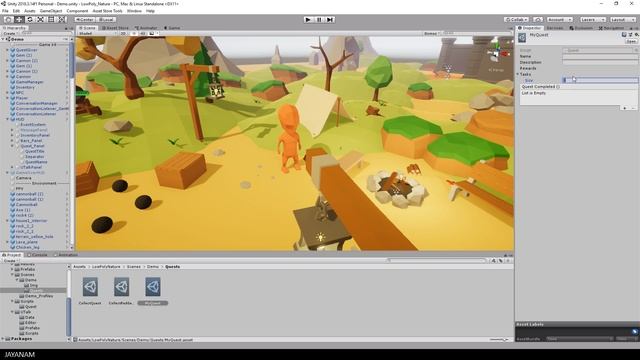Viewport: 640px width, 360px height.
Task: Select the MyQuest asset thumbnail
Action: tap(153, 287)
